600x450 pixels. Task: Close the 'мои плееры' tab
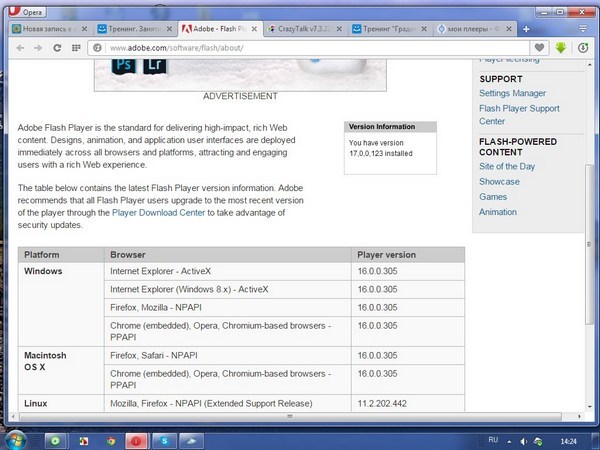coord(509,29)
